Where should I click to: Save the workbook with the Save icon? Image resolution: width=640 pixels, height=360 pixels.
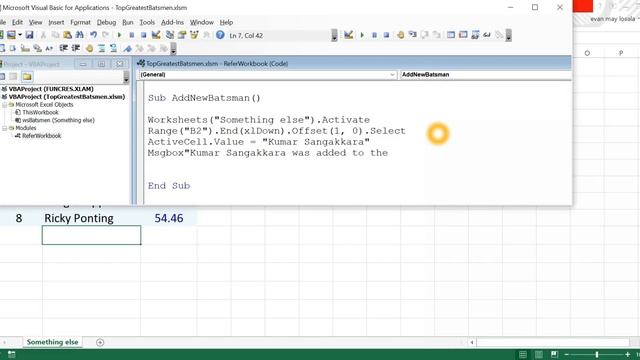tap(29, 35)
